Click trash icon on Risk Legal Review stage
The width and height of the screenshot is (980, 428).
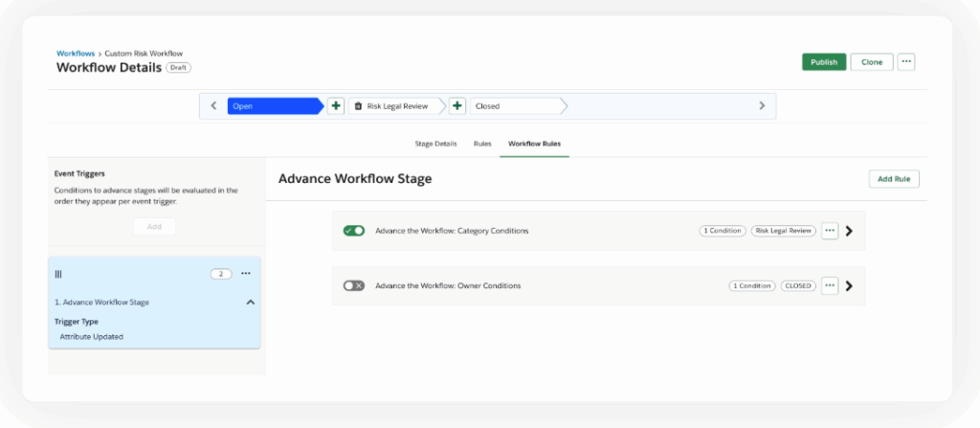358,106
